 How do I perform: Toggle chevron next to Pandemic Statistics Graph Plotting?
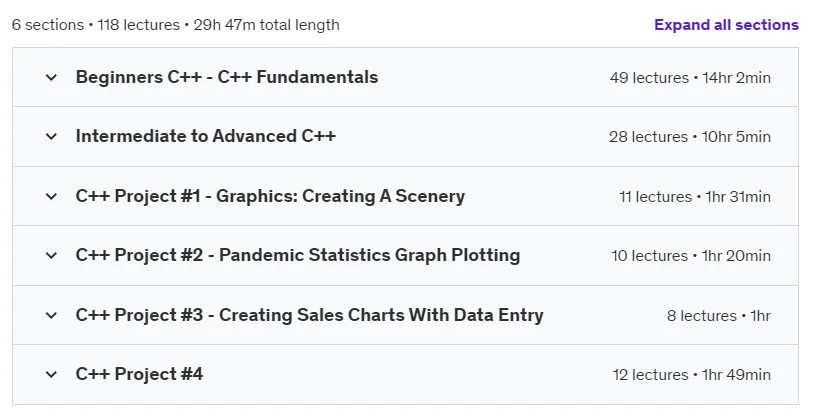tap(51, 255)
